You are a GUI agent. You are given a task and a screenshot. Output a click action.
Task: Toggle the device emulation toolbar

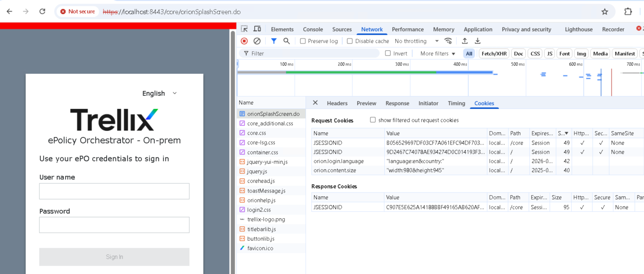pos(257,28)
